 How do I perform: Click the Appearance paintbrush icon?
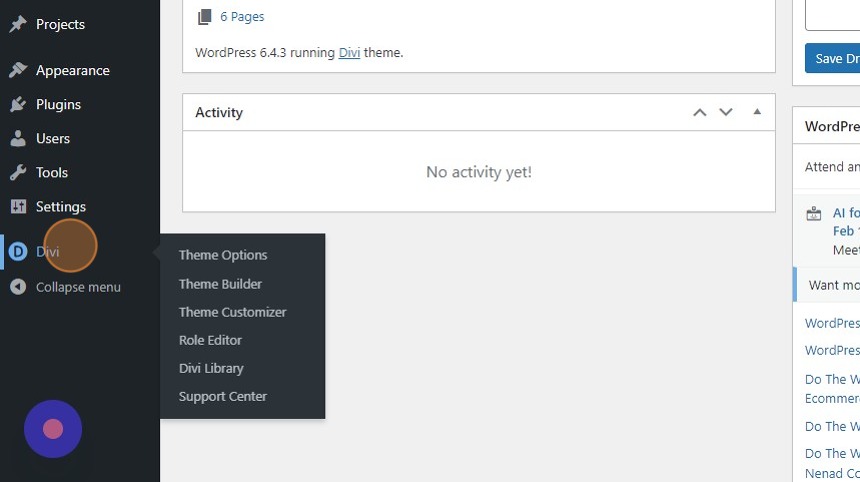(x=17, y=71)
